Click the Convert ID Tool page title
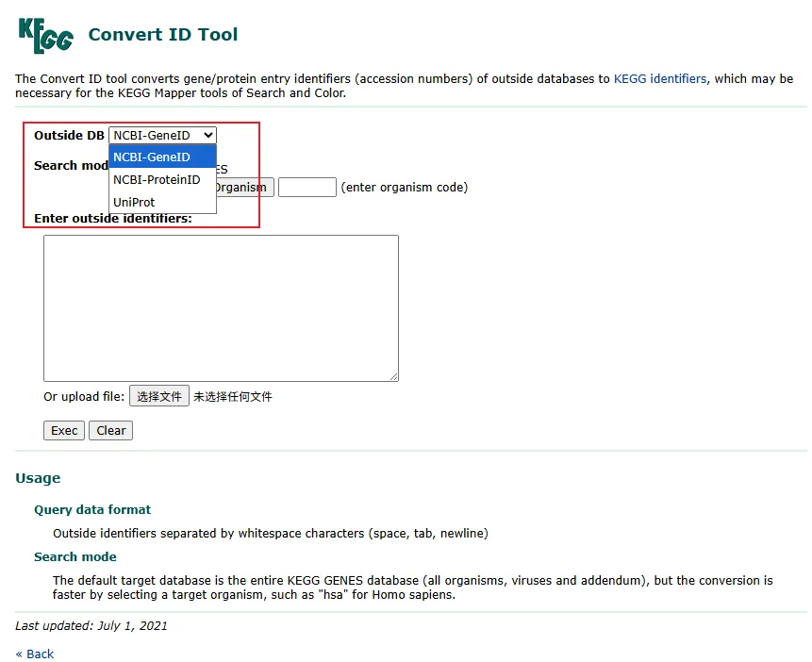812x662 pixels. pos(162,35)
